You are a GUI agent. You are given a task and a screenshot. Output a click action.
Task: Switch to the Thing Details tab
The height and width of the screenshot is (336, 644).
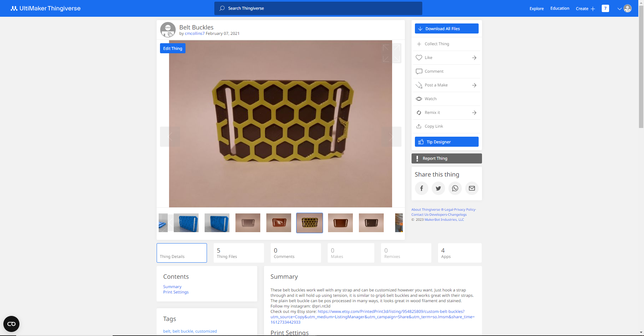(x=182, y=253)
